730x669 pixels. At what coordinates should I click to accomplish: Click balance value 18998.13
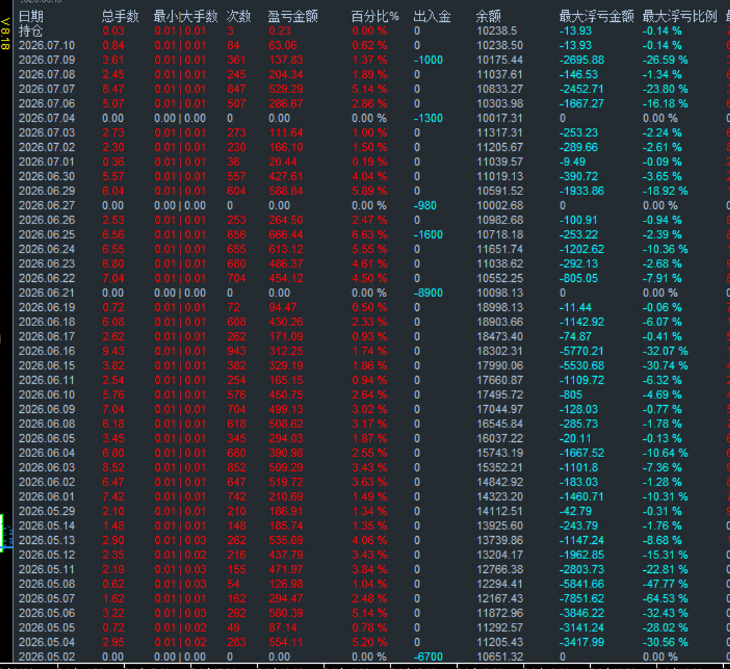pyautogui.click(x=500, y=307)
